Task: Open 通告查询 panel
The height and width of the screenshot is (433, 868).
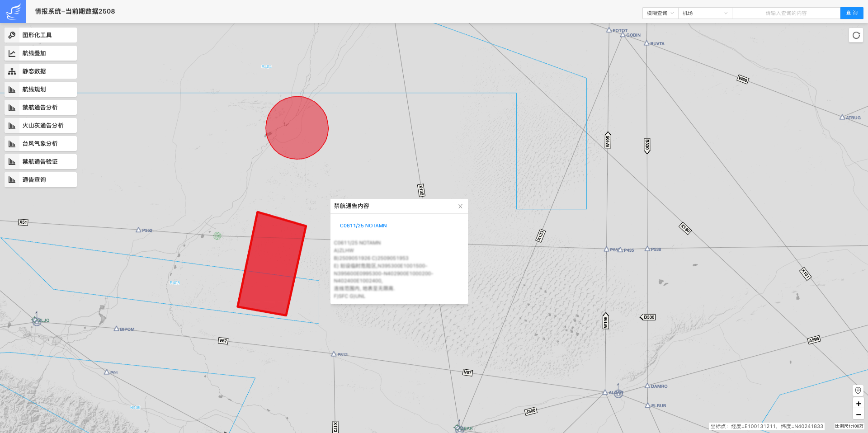Action: (41, 180)
